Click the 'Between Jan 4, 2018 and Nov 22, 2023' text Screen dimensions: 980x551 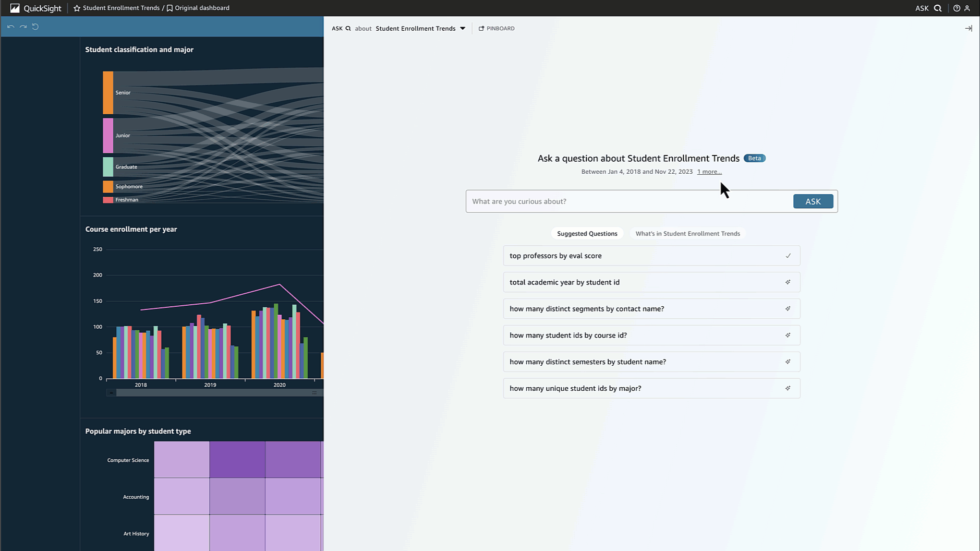(x=637, y=172)
